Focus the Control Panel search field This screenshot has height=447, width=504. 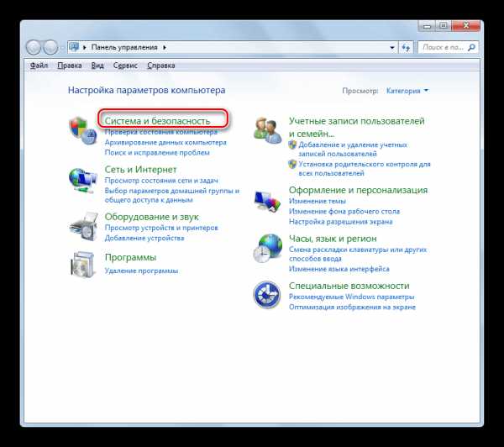click(448, 48)
